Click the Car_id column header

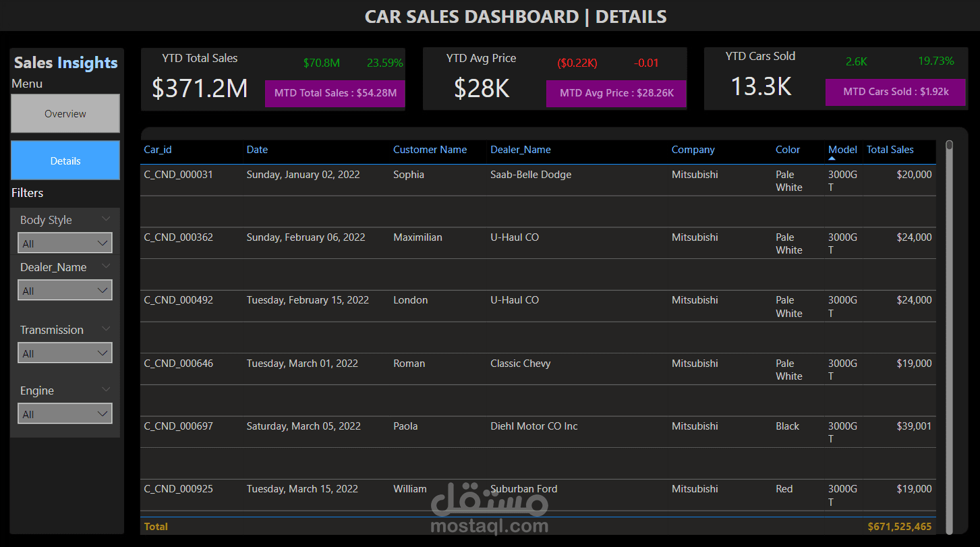click(157, 149)
